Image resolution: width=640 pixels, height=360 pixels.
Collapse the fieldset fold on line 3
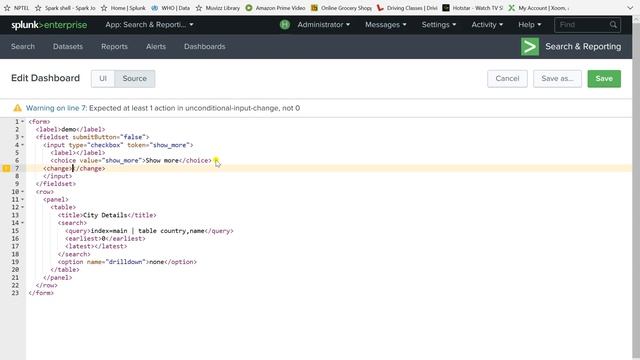tap(22, 137)
